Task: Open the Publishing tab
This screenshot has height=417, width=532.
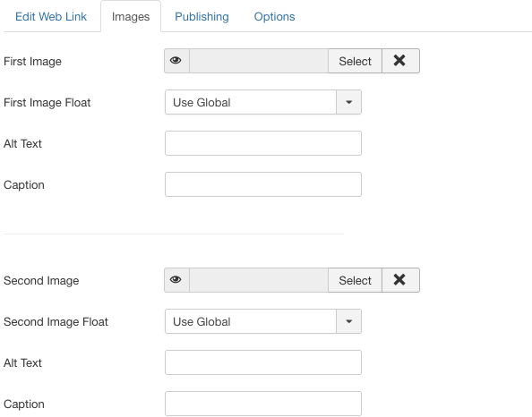Action: (202, 17)
